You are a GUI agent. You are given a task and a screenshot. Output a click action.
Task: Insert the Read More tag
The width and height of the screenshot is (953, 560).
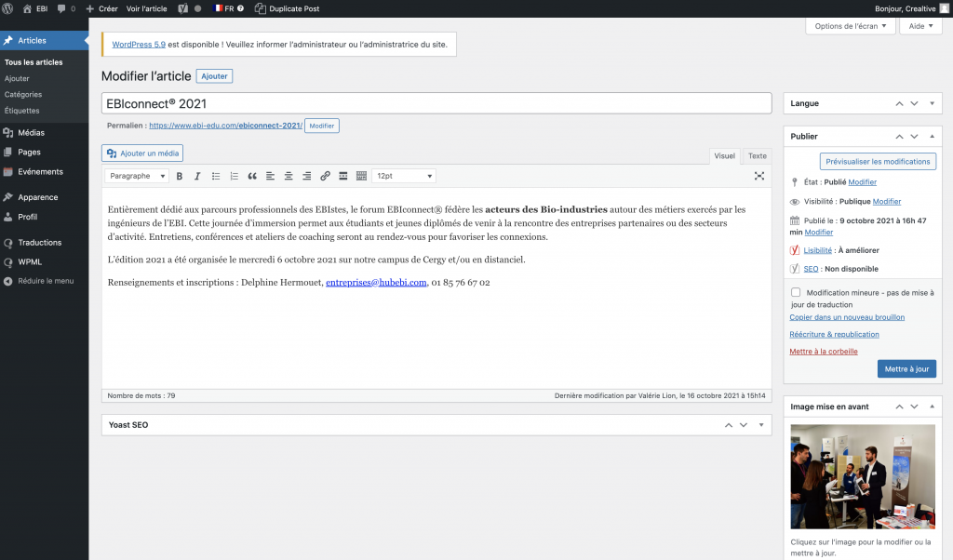(x=343, y=176)
